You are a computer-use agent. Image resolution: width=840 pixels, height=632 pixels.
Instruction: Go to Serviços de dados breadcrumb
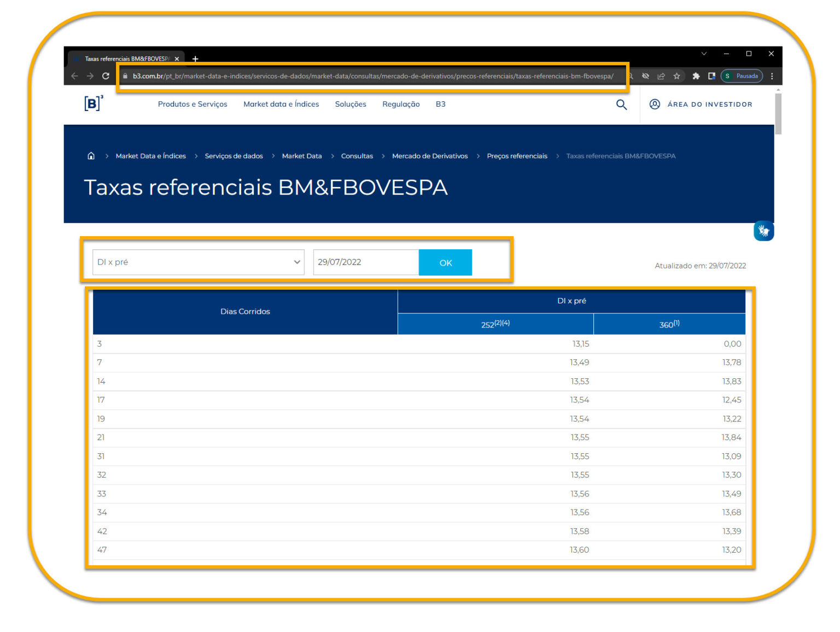coord(234,156)
